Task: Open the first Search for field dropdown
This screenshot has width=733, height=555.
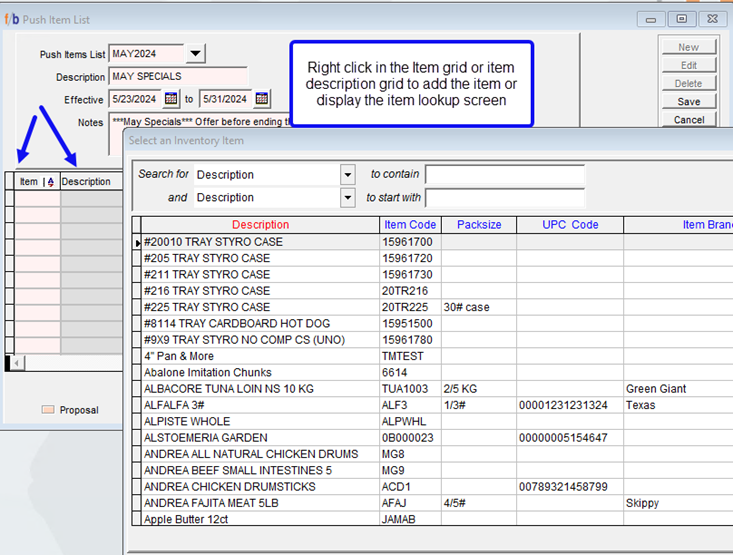Action: tap(347, 175)
